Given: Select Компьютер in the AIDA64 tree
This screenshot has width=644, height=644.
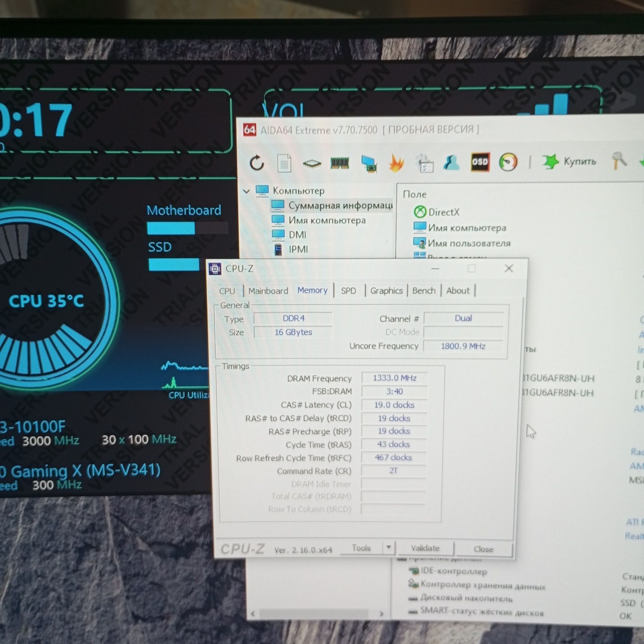Looking at the screenshot, I should 299,191.
